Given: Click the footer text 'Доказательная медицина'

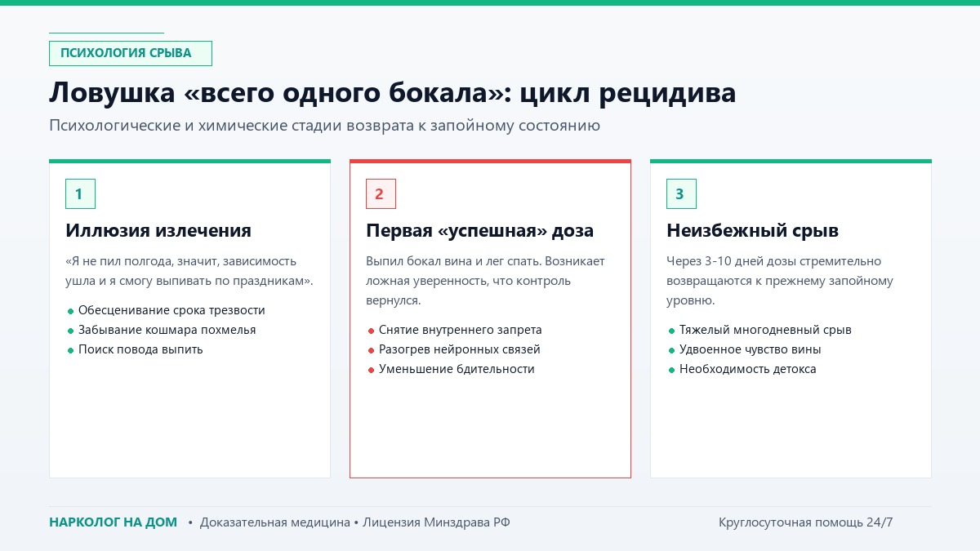Looking at the screenshot, I should tap(274, 522).
